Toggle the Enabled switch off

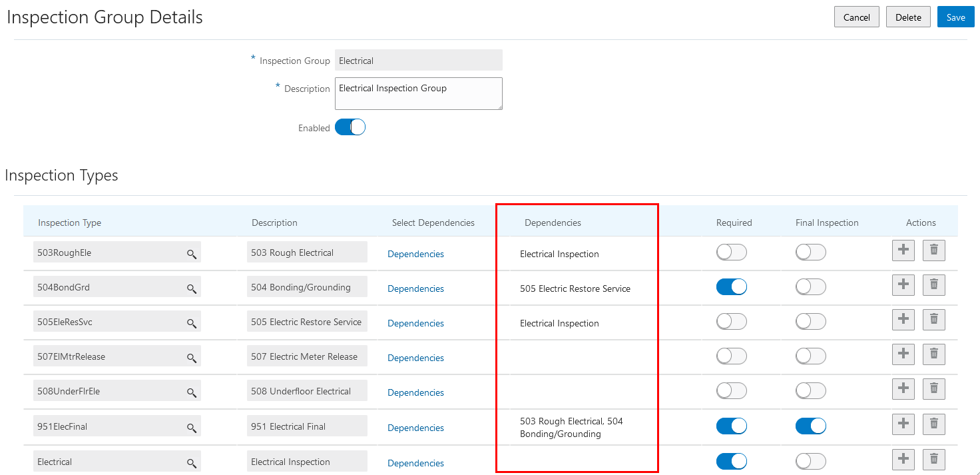(x=350, y=127)
